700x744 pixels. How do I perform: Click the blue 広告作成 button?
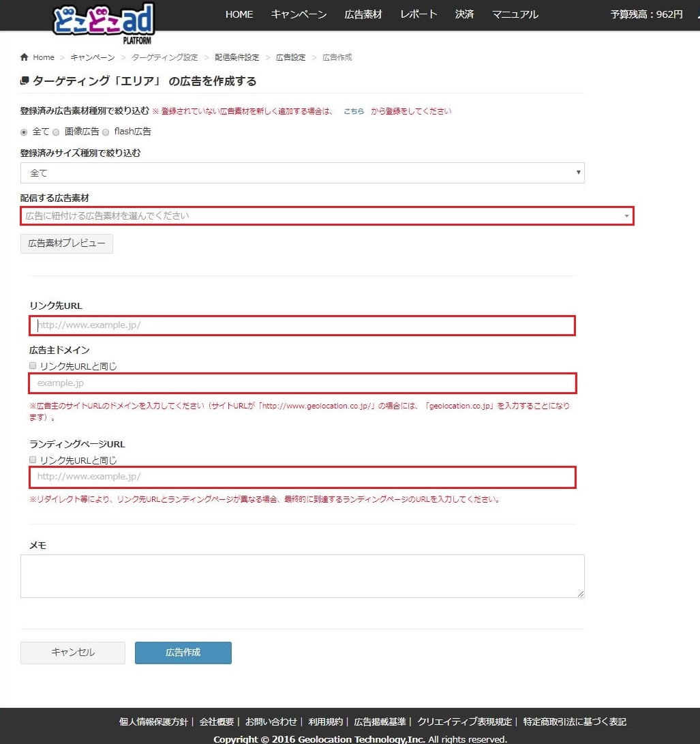coord(183,653)
